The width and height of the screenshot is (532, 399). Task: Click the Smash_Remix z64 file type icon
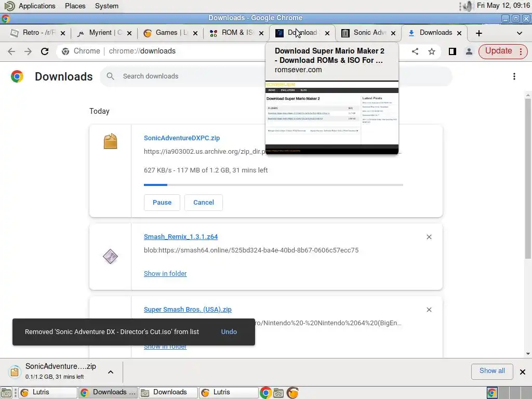tap(110, 257)
